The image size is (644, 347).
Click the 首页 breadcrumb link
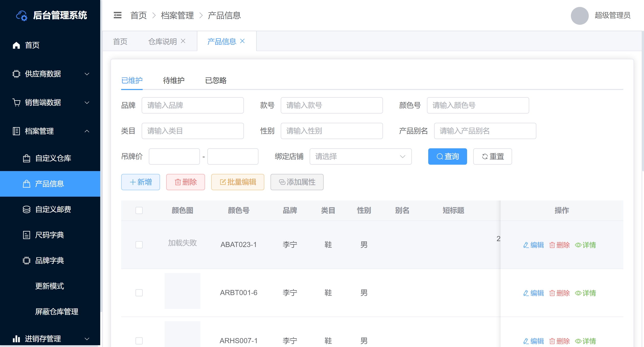point(139,16)
